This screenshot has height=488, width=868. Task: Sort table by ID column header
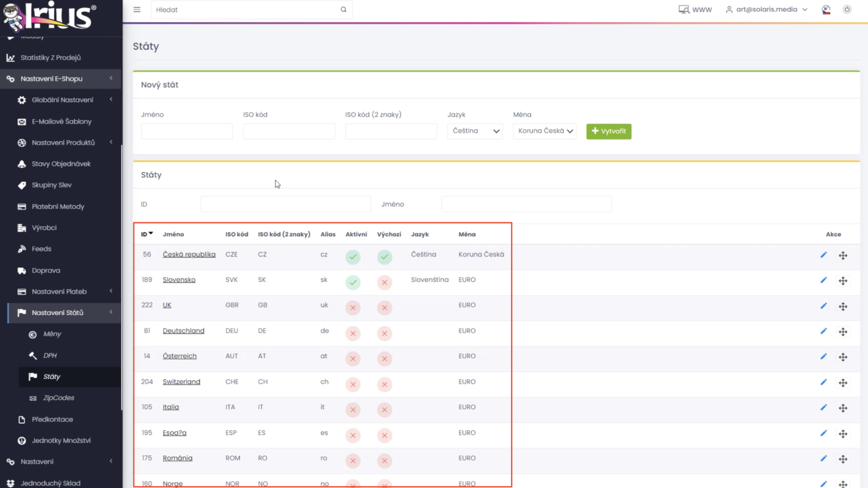[x=146, y=234]
